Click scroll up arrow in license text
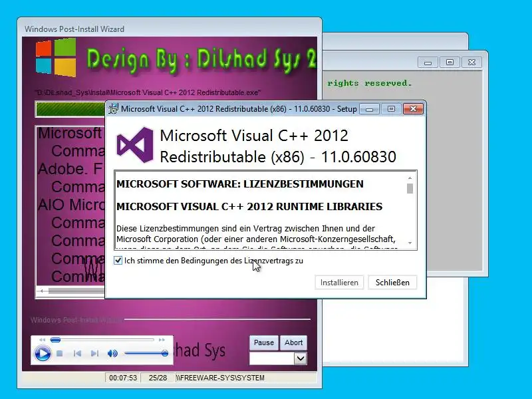 410,178
